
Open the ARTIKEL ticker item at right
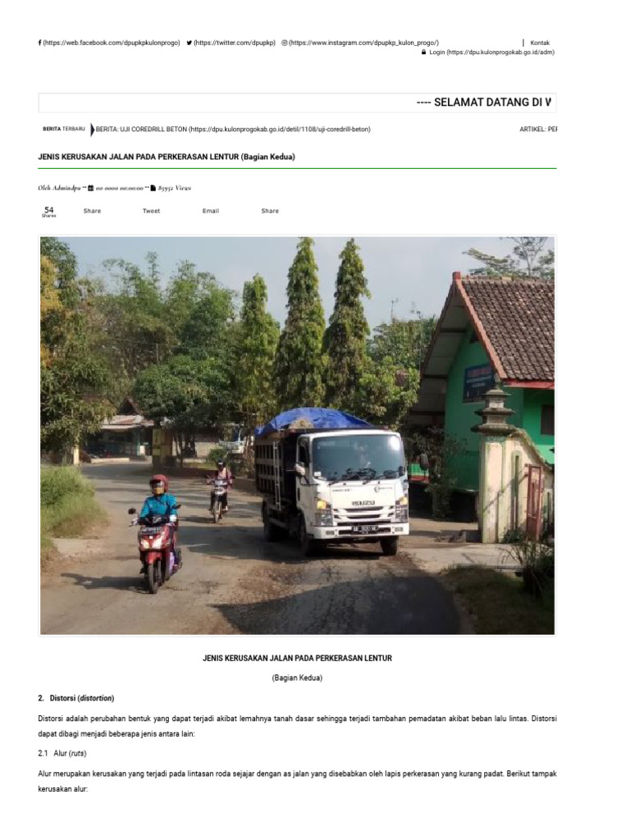click(538, 129)
